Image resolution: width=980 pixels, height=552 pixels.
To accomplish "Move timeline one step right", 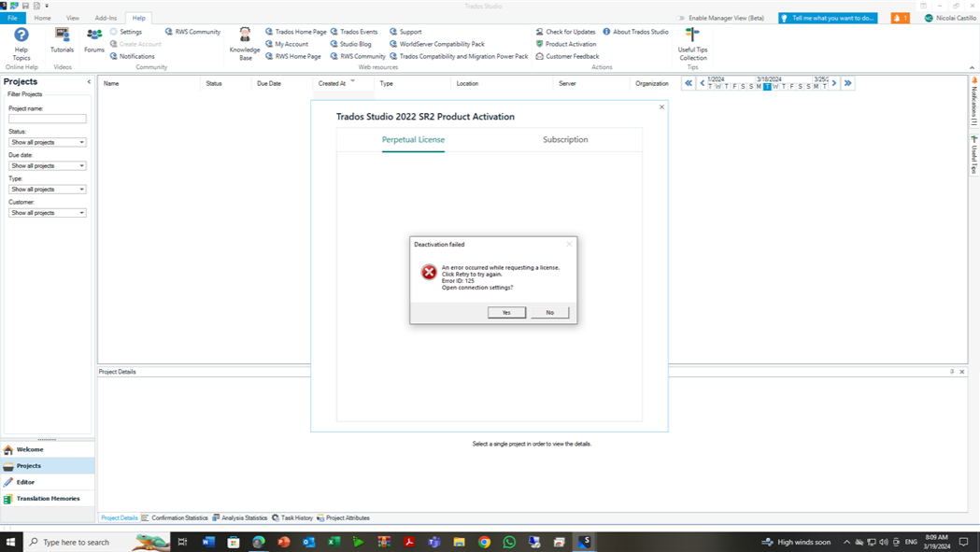I will (833, 83).
